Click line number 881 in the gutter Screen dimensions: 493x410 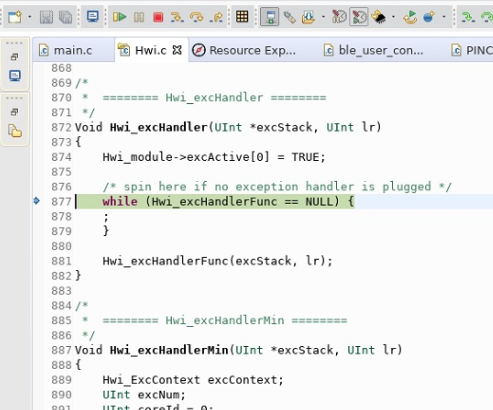[x=61, y=261]
